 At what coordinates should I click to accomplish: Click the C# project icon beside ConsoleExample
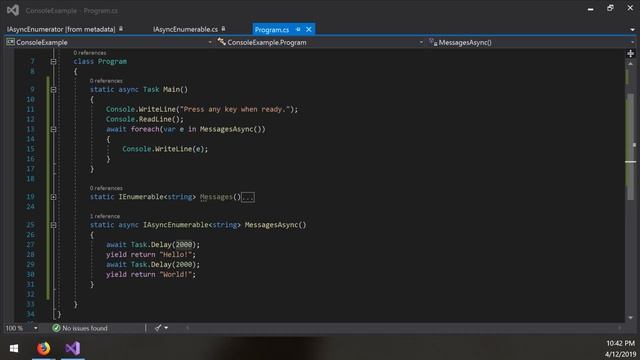[10, 42]
